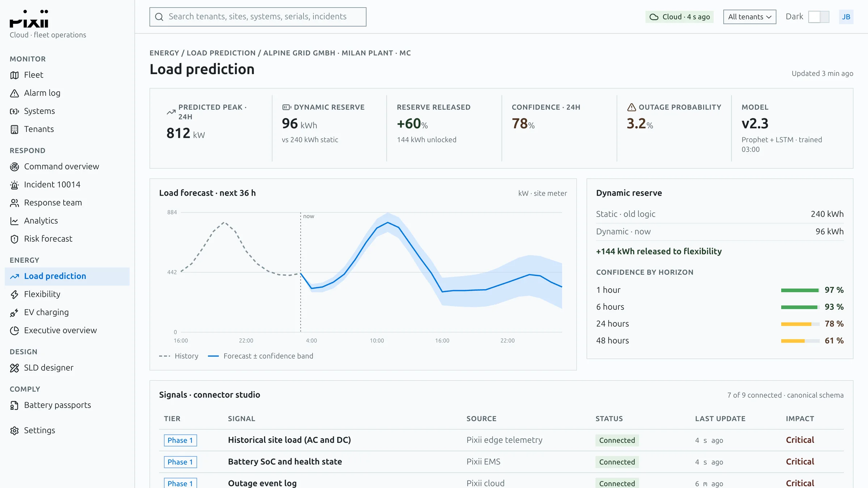This screenshot has width=868, height=488.
Task: Click the search magnifier icon
Action: [159, 17]
